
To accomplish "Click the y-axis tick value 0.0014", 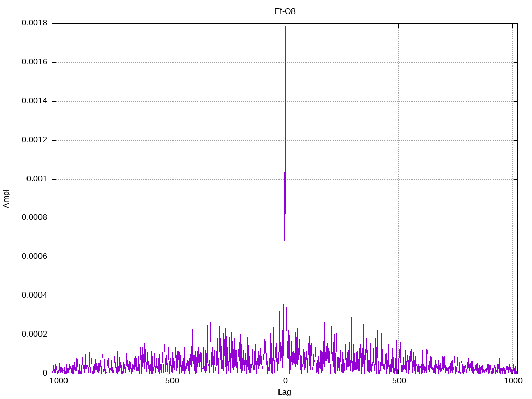I will pyautogui.click(x=35, y=101).
